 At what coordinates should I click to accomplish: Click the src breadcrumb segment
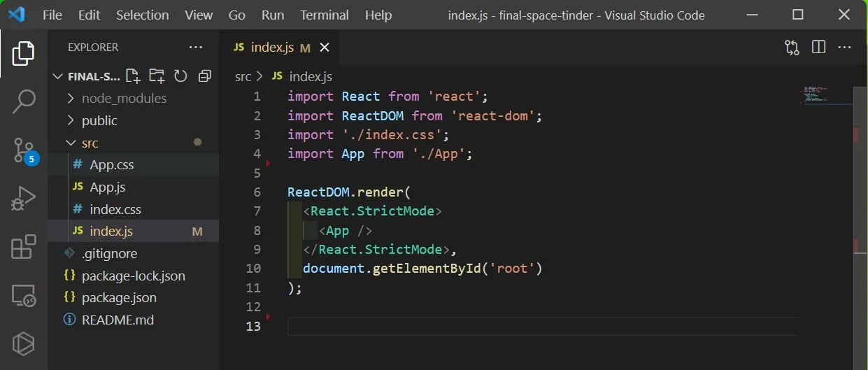[x=243, y=76]
